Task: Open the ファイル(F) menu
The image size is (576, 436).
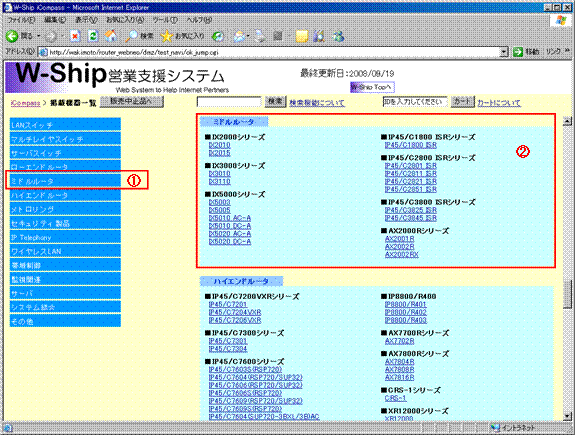Action: pyautogui.click(x=22, y=20)
